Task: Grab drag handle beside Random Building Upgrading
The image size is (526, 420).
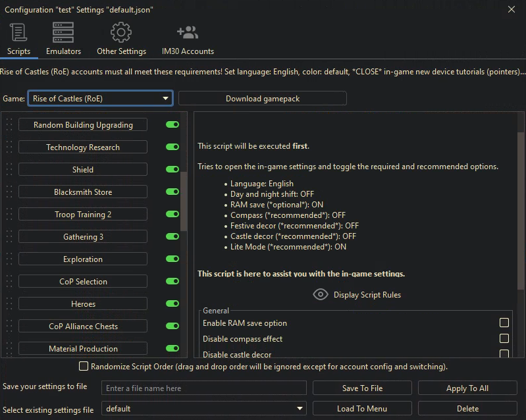Action: 9,125
